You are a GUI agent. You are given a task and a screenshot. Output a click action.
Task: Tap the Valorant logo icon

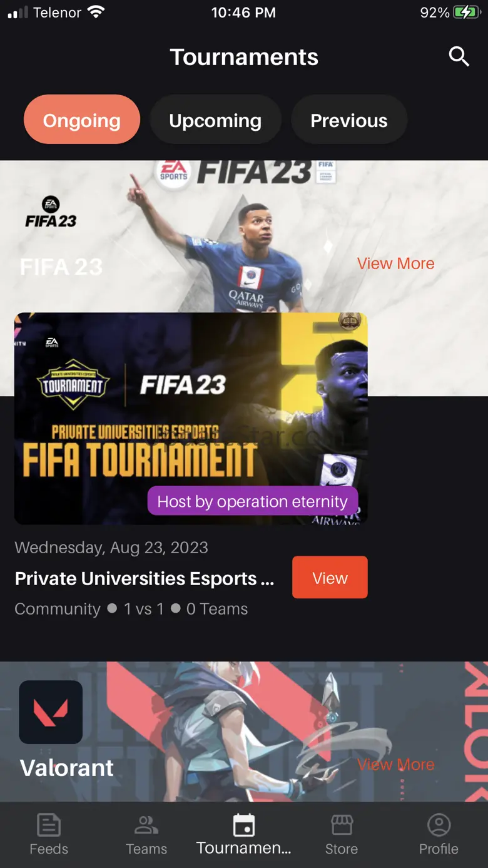tap(51, 712)
